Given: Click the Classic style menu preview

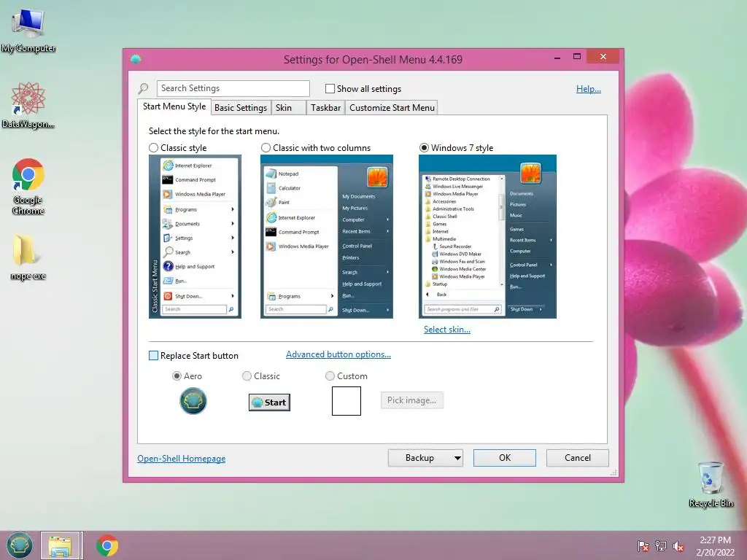Looking at the screenshot, I should tap(195, 237).
